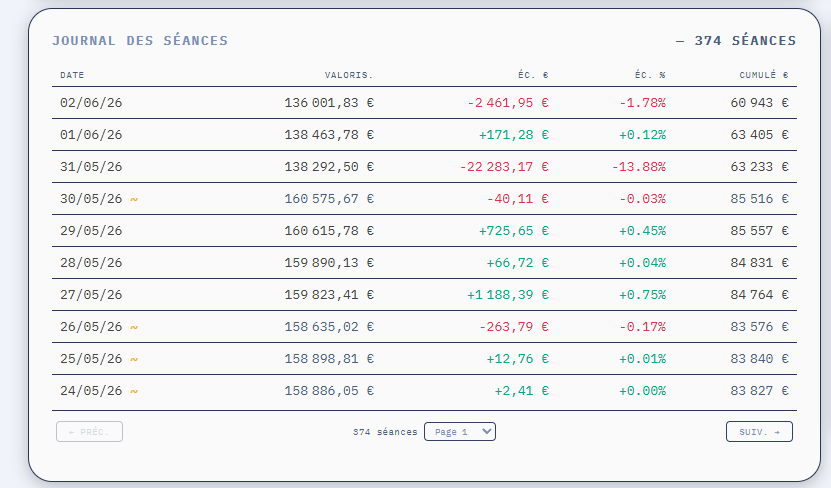The height and width of the screenshot is (488, 831).
Task: Click the loss -40,11 €
Action: 518,199
